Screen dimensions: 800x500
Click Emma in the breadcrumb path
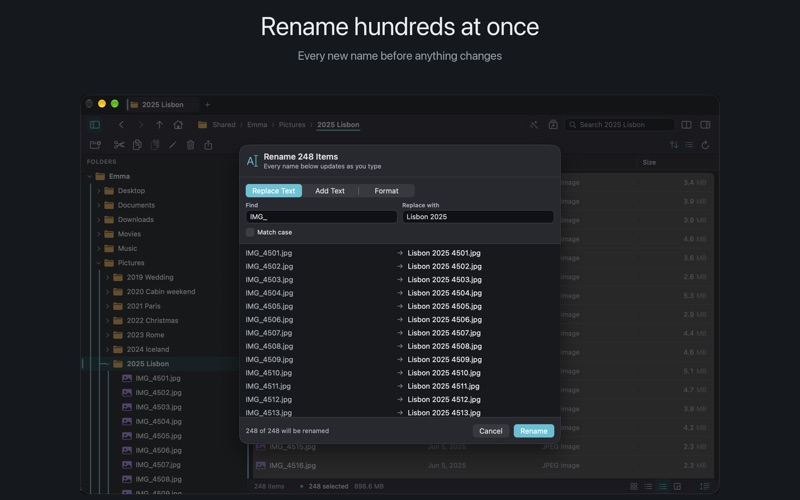click(x=257, y=124)
